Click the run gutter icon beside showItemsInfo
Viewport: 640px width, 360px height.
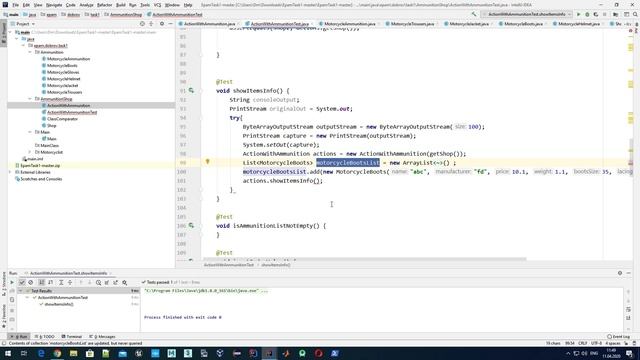pyautogui.click(x=191, y=91)
